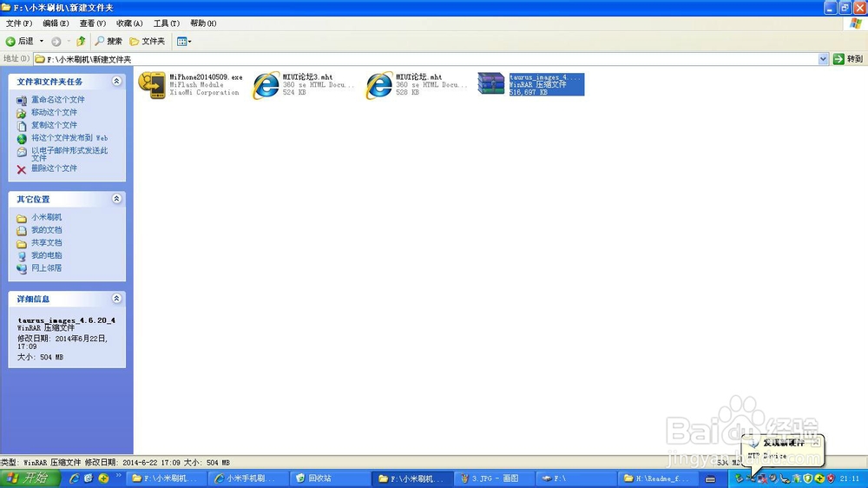Click the MiPhone20140509.exe file name text
Screen dimensions: 868x488
point(206,77)
